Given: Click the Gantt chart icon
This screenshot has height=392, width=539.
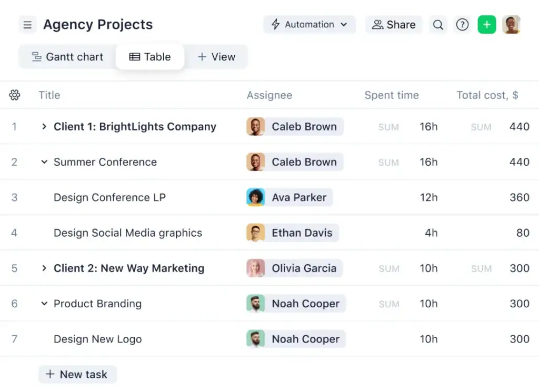Looking at the screenshot, I should coord(36,57).
